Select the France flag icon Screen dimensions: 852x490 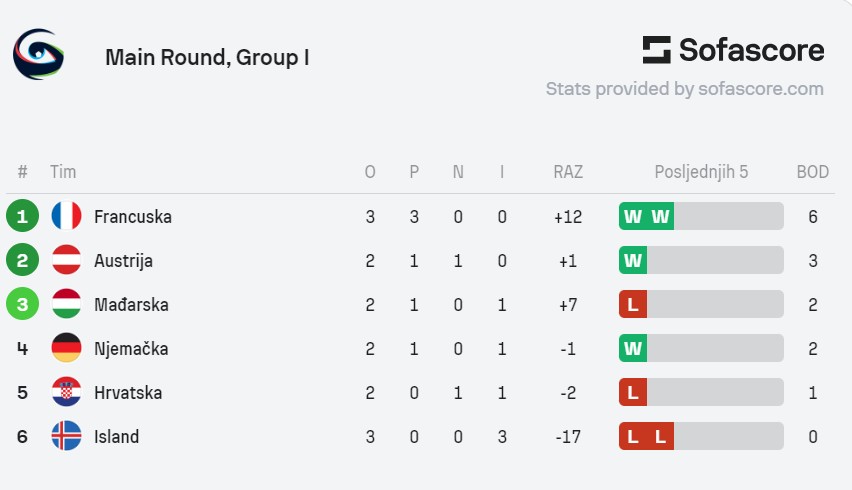[66, 216]
